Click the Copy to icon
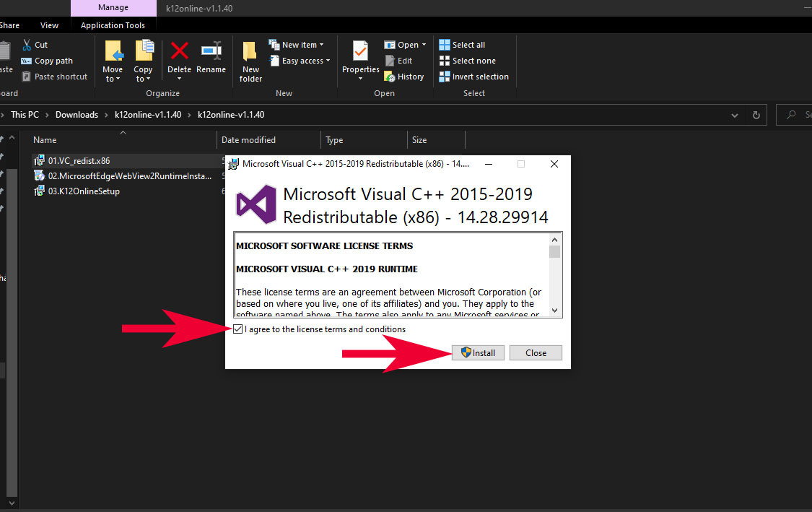Viewport: 812px width, 512px height. (144, 52)
